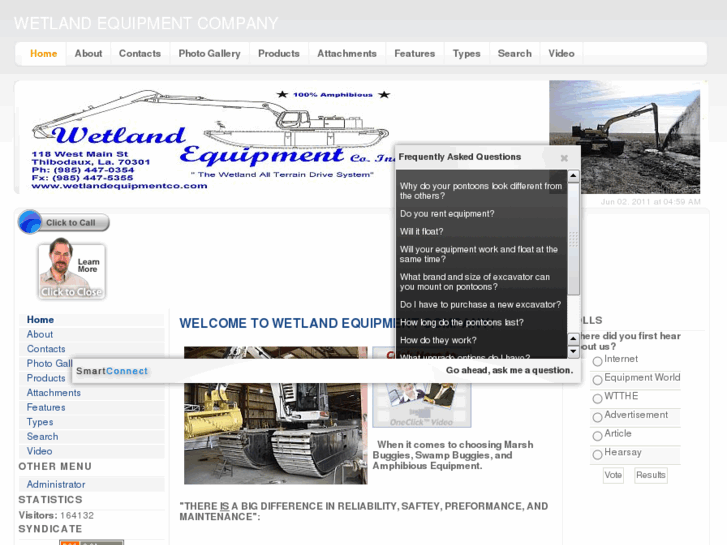727x545 pixels.
Task: Click the down arrow at FAQ scrollbar bottom
Action: [x=574, y=351]
